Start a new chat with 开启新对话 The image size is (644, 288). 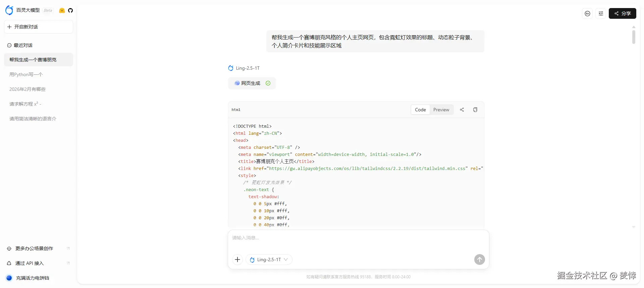(39, 27)
